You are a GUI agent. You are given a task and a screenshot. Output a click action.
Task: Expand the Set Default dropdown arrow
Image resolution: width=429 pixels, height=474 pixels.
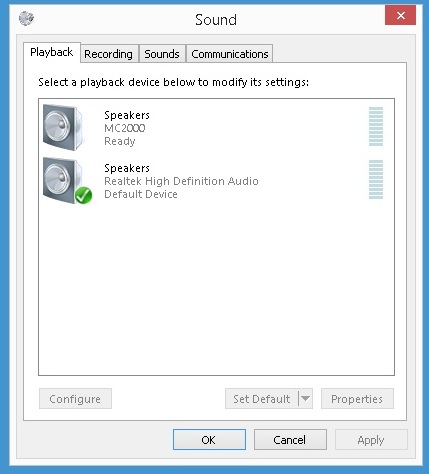click(305, 398)
